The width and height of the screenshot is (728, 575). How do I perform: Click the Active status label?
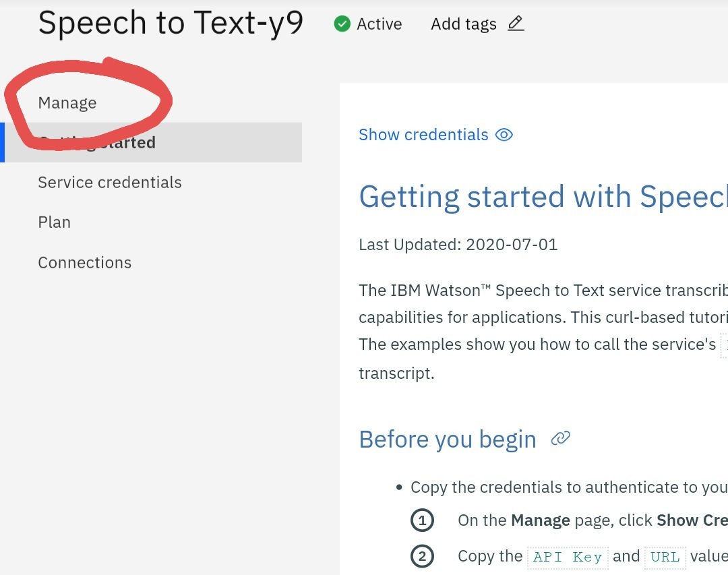click(x=379, y=24)
